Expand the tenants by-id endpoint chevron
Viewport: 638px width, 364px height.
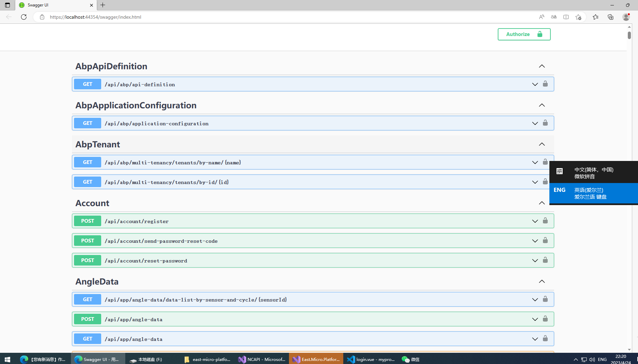(535, 182)
